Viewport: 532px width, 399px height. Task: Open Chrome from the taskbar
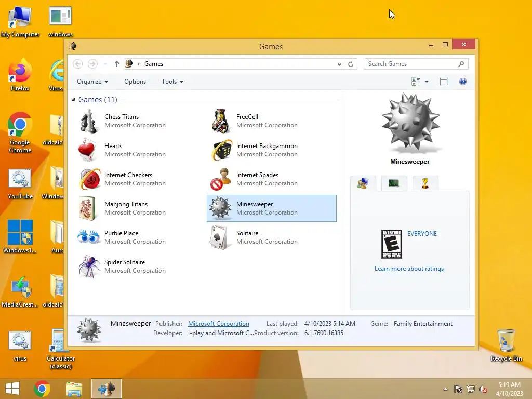coord(42,389)
